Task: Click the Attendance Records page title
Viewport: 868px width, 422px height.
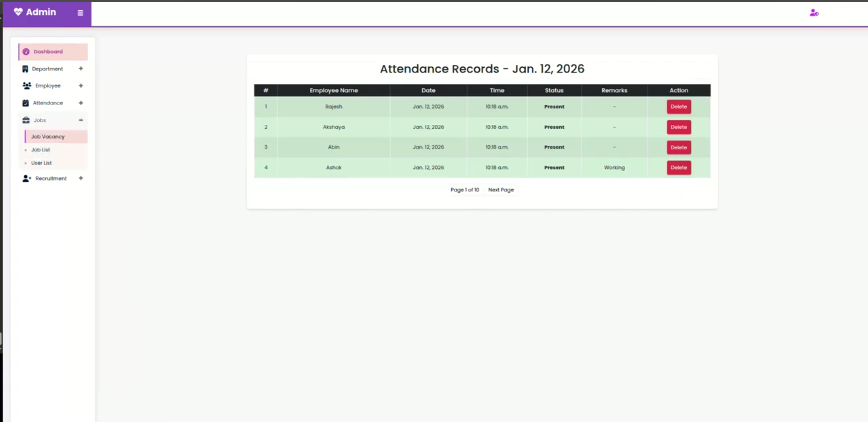Action: pos(482,69)
